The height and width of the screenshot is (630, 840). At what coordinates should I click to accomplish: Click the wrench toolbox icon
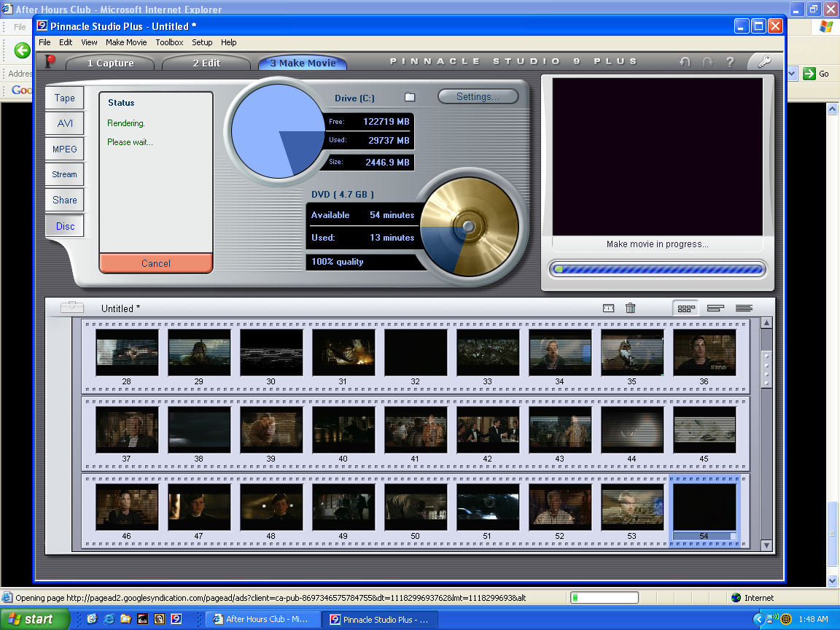(x=764, y=61)
